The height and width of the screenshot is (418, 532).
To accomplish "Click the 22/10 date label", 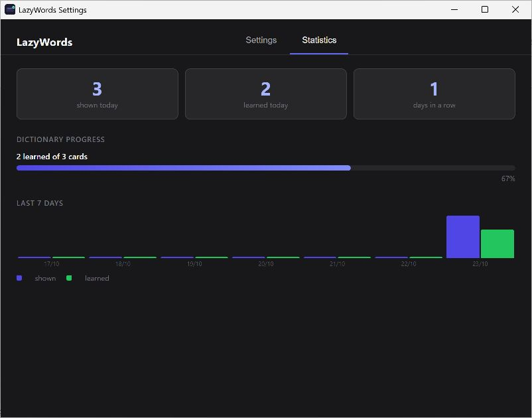I will coord(409,263).
